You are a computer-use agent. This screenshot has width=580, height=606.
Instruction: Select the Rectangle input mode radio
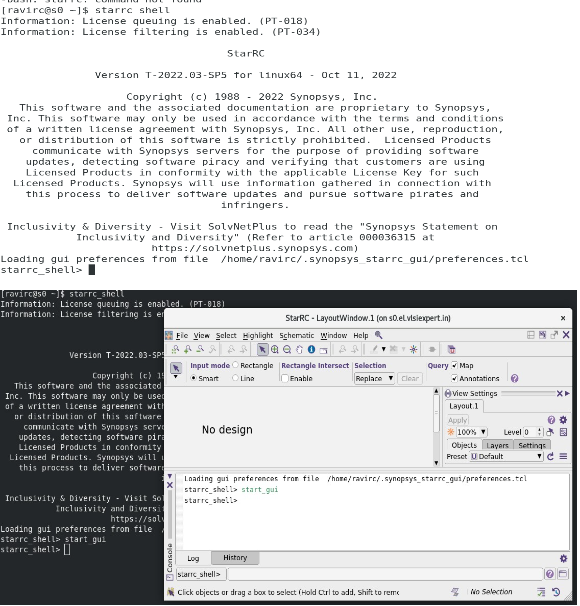(235, 366)
